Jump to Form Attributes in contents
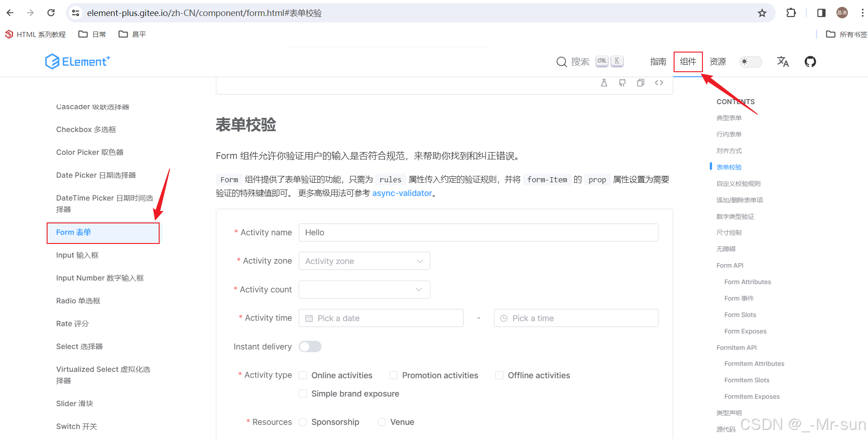The height and width of the screenshot is (439, 868). click(748, 282)
